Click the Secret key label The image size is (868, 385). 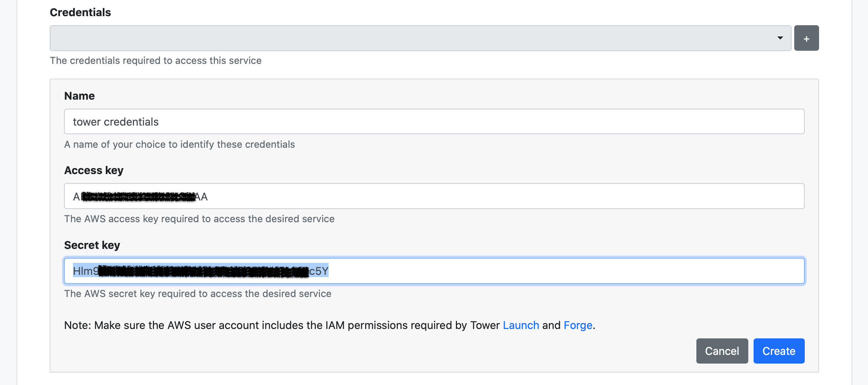[92, 245]
